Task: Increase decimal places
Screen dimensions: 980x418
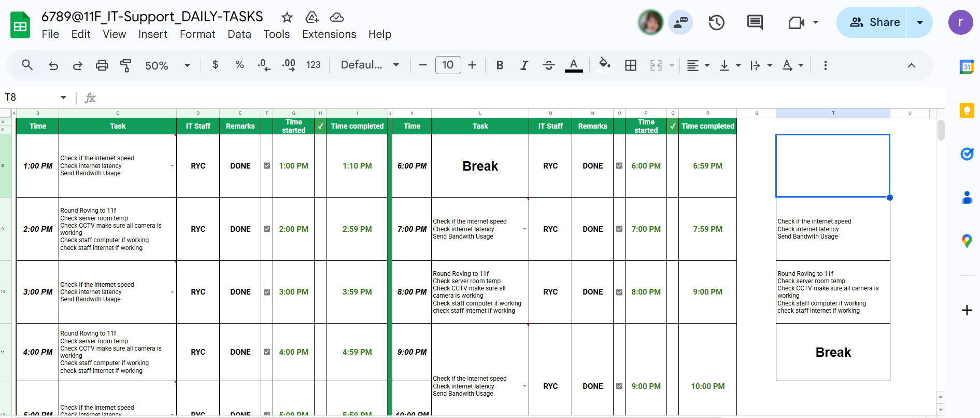Action: [x=289, y=65]
